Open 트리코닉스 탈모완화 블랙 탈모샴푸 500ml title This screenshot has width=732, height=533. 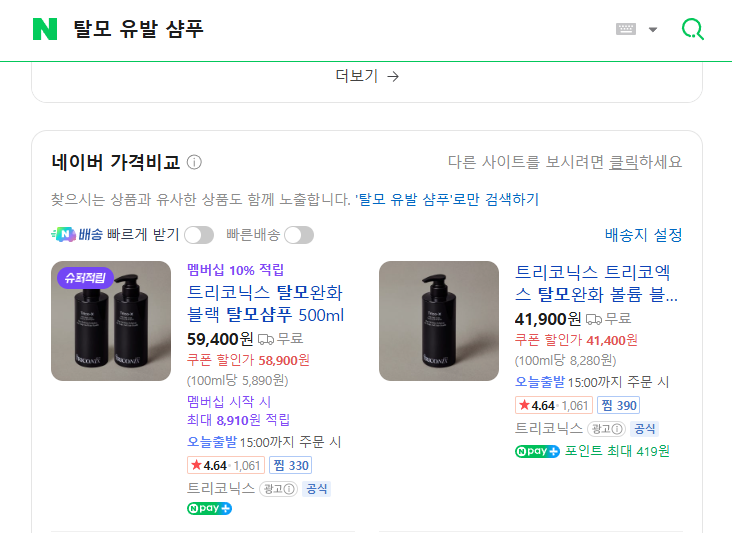pyautogui.click(x=265, y=304)
